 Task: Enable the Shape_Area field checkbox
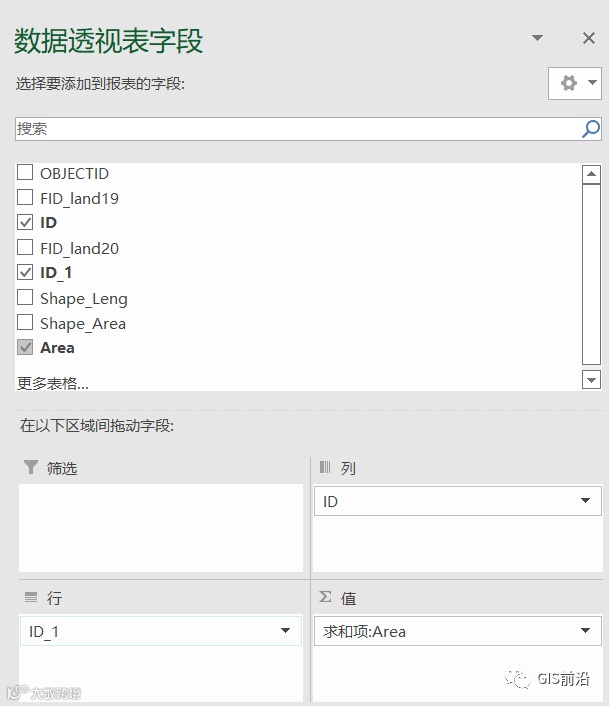[25, 323]
